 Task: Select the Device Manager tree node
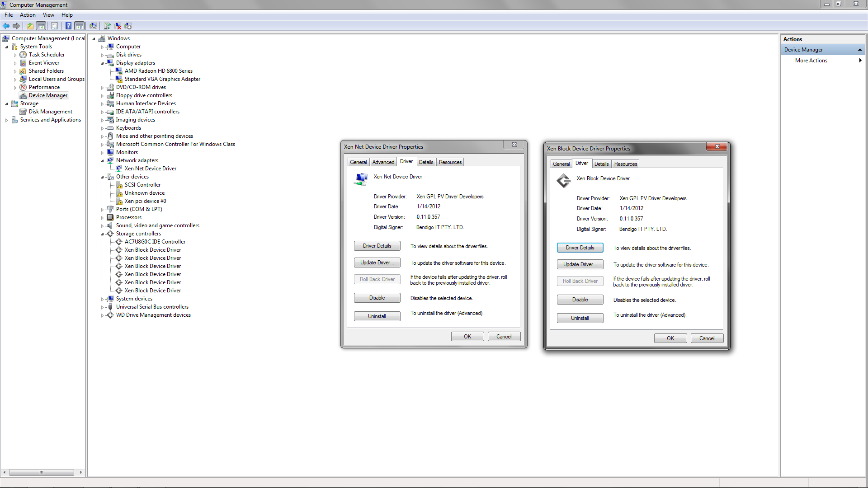coord(48,95)
